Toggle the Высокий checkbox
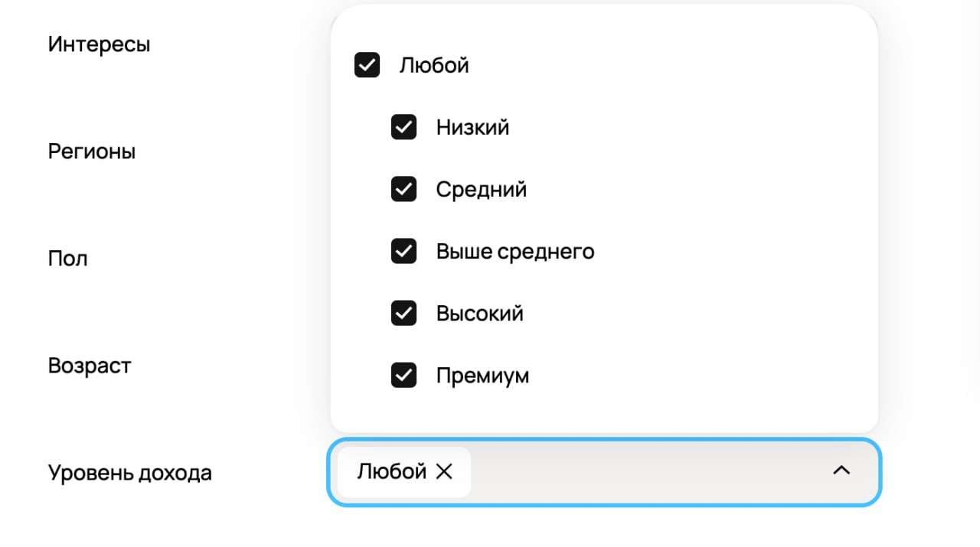This screenshot has height=547, width=980. point(403,313)
